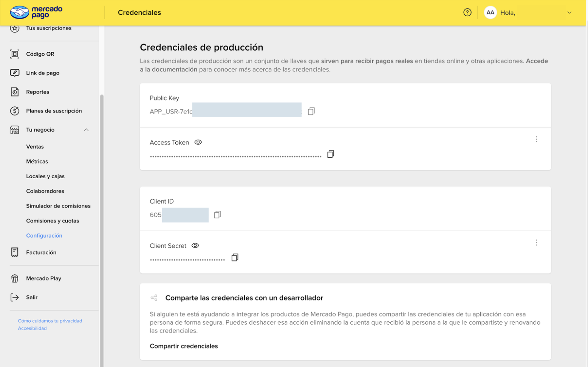
Task: Collapse the Tu negocio section chevron
Action: coord(86,130)
